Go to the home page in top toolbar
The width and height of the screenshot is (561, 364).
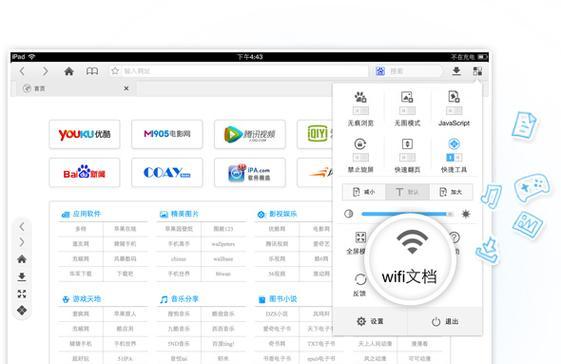point(69,71)
